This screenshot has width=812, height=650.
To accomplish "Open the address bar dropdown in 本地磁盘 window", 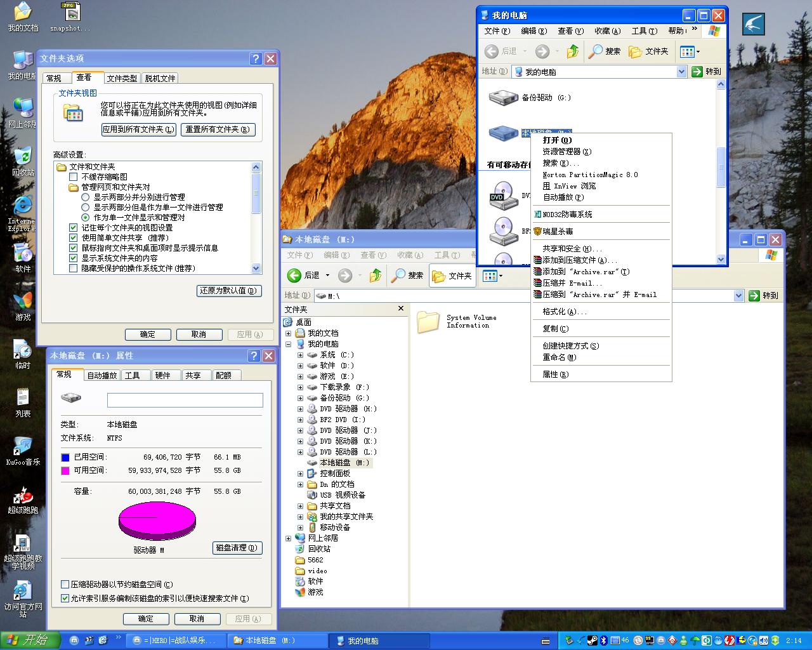I will pos(738,296).
